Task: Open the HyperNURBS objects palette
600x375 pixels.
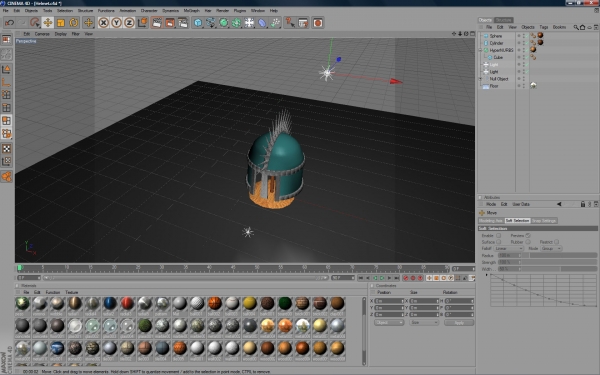Action: click(x=224, y=23)
